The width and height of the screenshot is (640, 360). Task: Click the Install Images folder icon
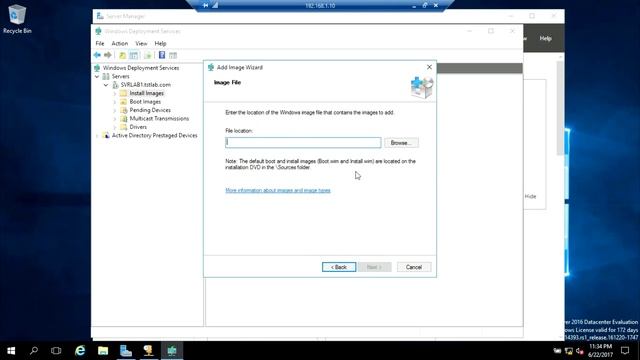[x=123, y=93]
